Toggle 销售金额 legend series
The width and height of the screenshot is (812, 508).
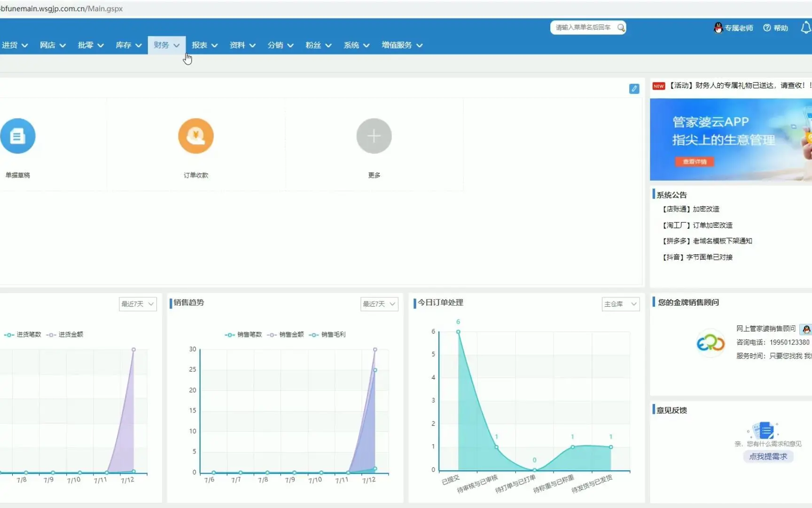tap(285, 334)
